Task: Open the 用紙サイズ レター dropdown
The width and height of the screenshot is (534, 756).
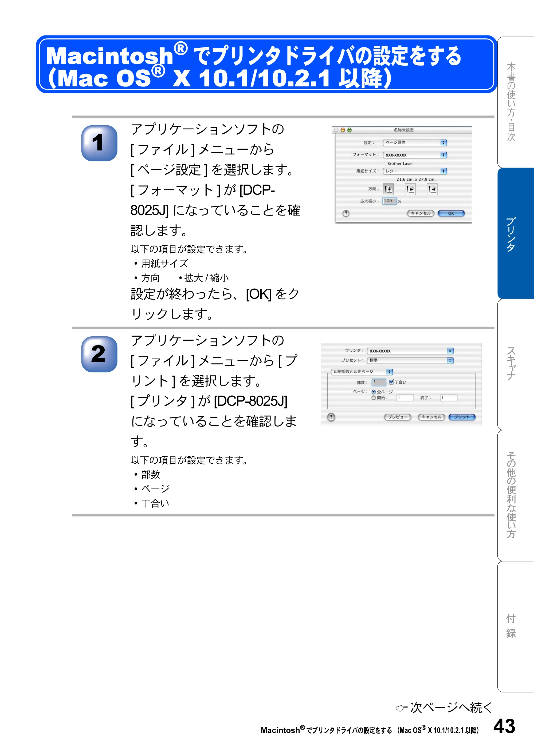Action: pyautogui.click(x=415, y=171)
